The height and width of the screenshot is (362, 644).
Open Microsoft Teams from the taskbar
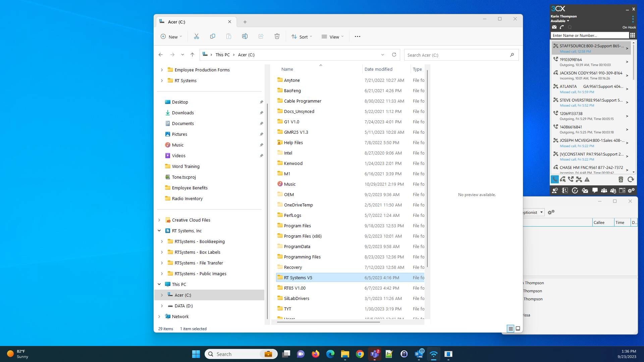375,354
